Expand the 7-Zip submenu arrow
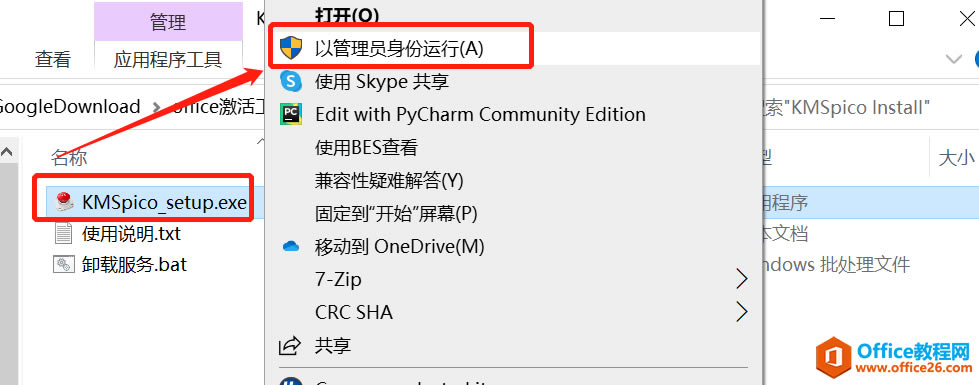The height and width of the screenshot is (385, 979). coord(741,279)
